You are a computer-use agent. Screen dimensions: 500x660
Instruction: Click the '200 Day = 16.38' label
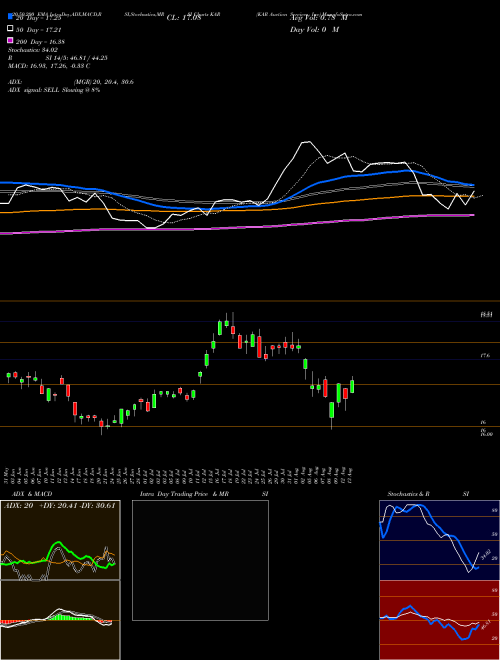tap(40, 42)
